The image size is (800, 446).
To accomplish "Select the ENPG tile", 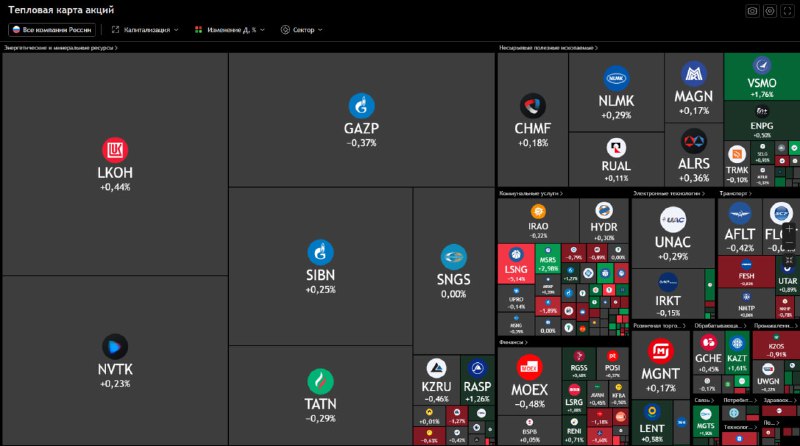I will pyautogui.click(x=762, y=120).
